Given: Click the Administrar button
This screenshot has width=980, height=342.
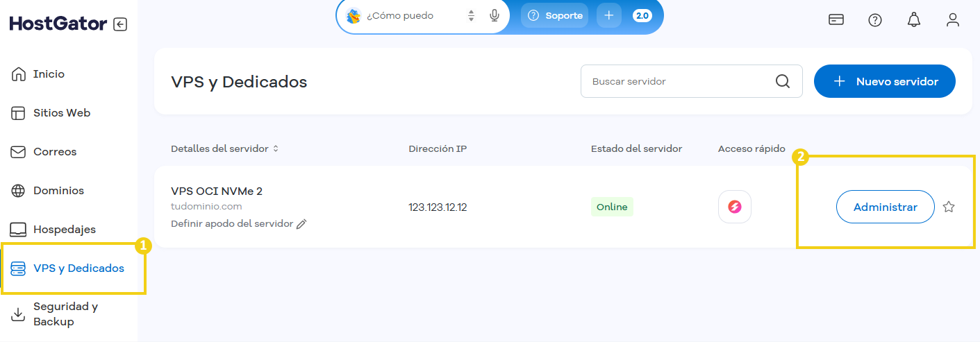Looking at the screenshot, I should (x=886, y=207).
